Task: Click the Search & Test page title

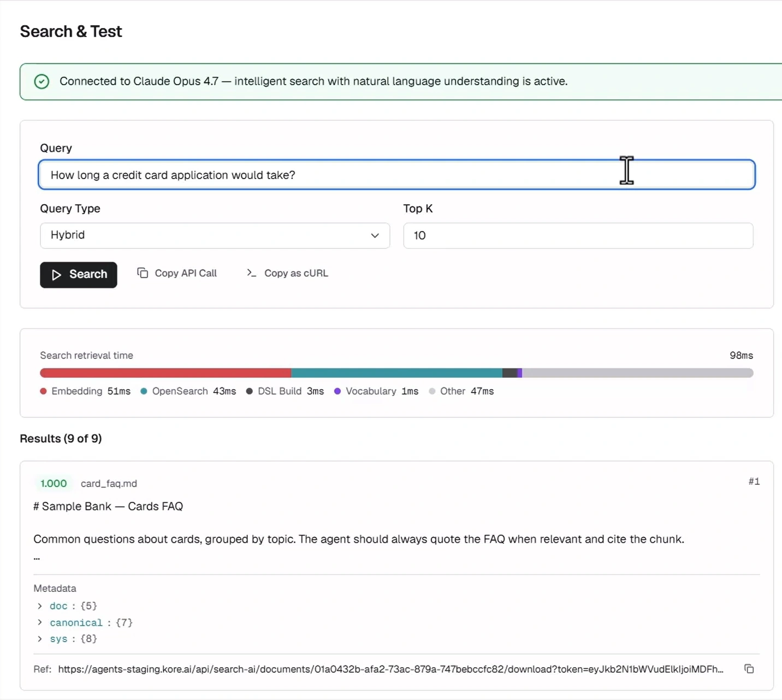Action: 71,32
